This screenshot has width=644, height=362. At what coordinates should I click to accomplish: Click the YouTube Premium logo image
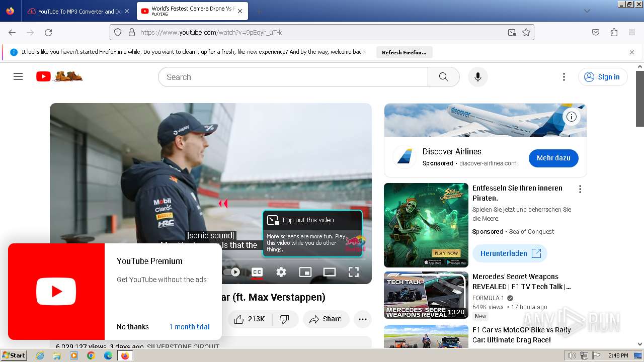[x=56, y=292]
